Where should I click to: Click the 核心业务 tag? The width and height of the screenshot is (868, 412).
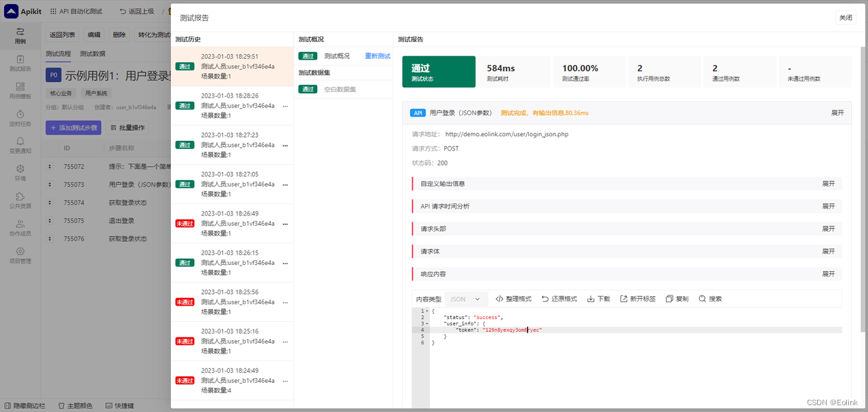pyautogui.click(x=60, y=93)
